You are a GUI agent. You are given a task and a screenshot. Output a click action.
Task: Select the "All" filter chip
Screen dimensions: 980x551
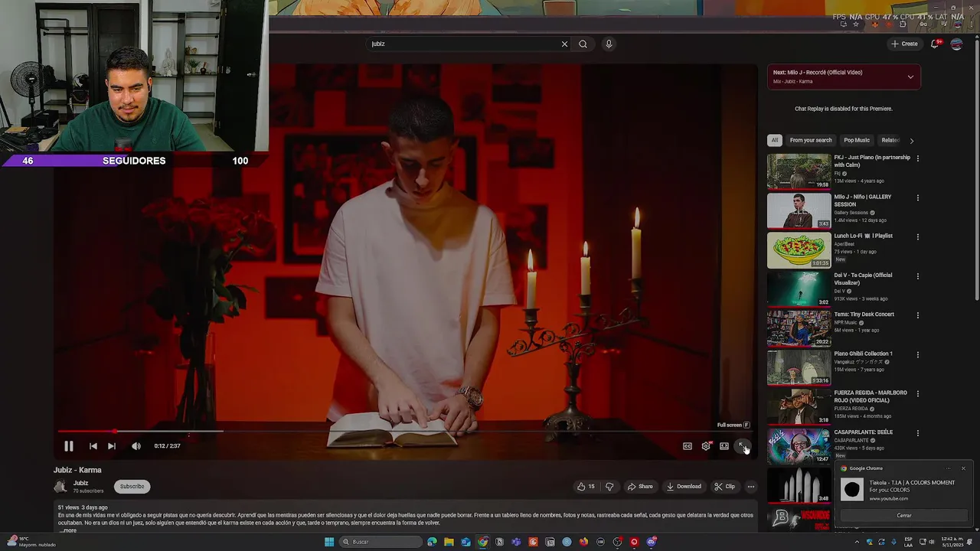point(775,140)
